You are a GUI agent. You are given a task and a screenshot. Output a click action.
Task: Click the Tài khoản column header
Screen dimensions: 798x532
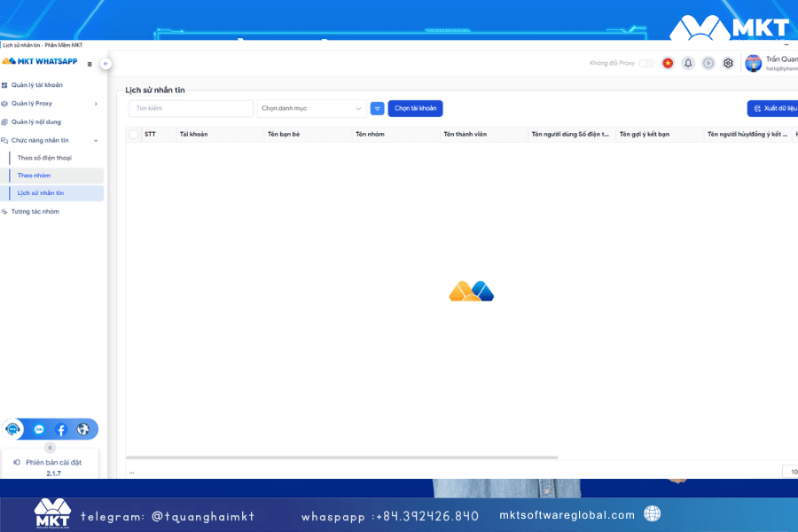193,135
